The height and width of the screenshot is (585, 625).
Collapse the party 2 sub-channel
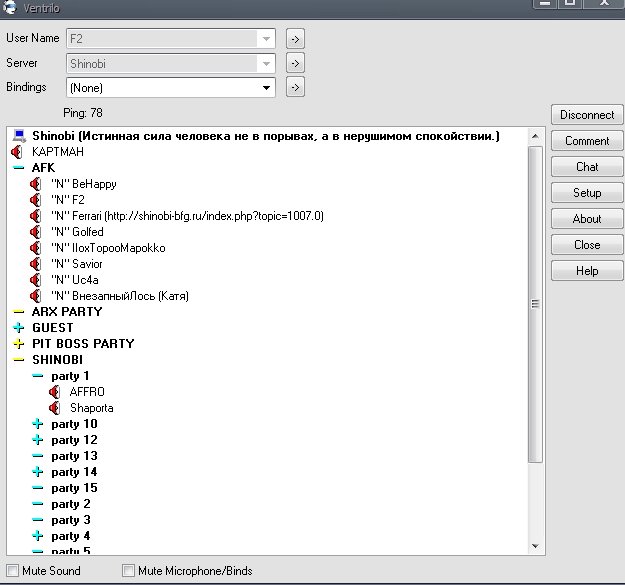(37, 504)
